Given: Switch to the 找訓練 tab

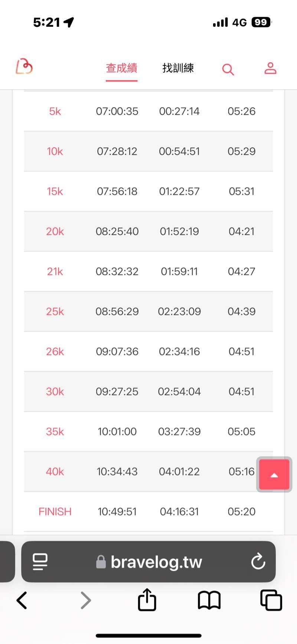Looking at the screenshot, I should coord(178,68).
